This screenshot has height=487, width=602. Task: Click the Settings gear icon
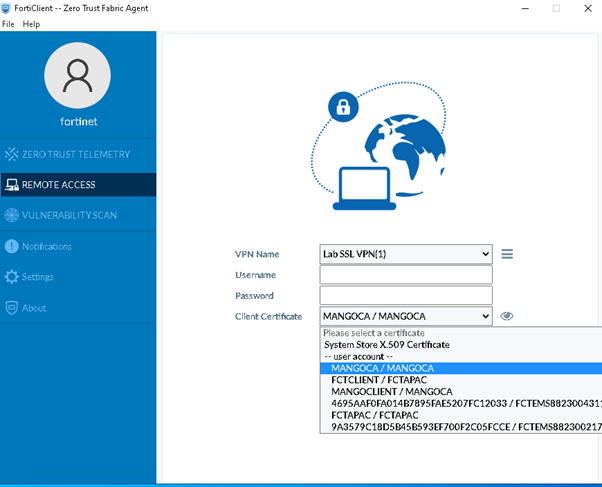click(x=12, y=277)
